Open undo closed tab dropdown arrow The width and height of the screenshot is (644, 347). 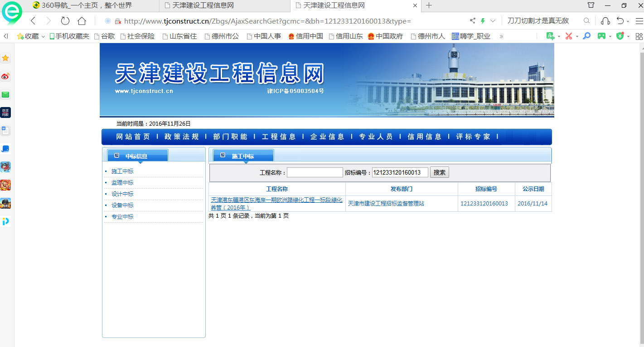628,22
